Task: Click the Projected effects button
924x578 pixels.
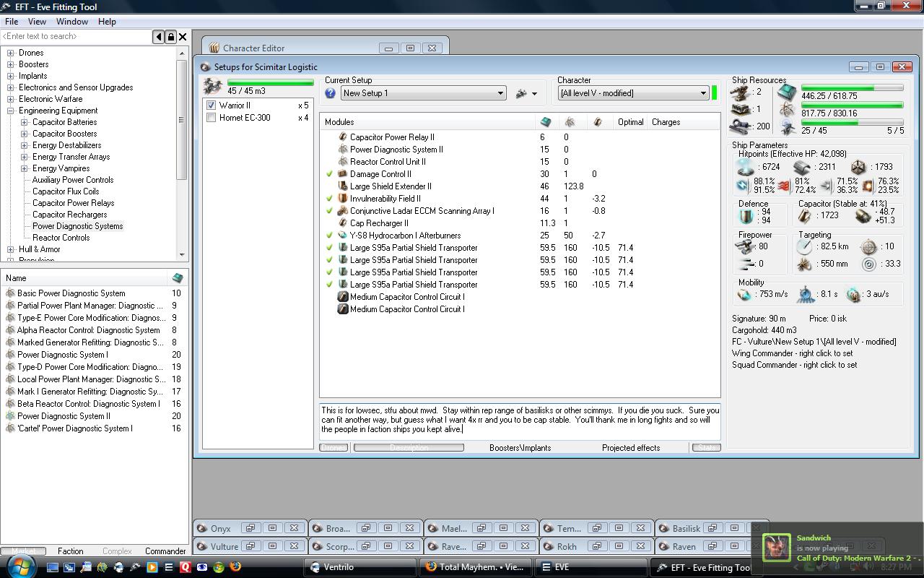Action: pyautogui.click(x=630, y=448)
